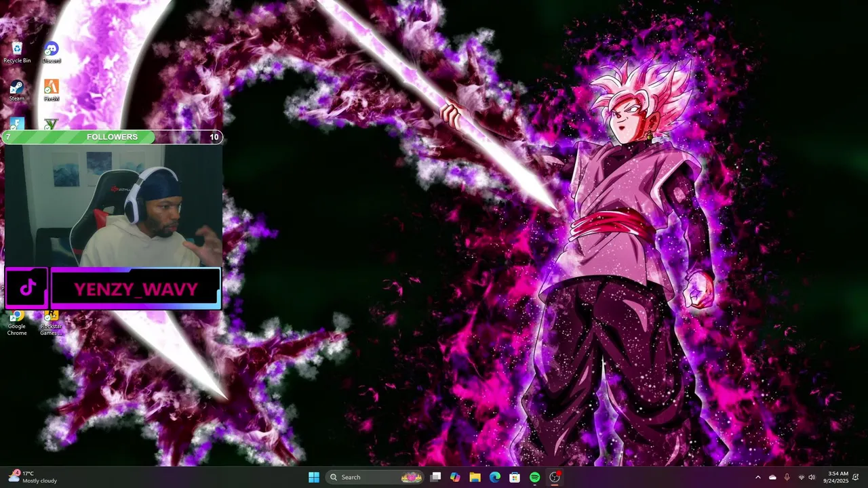Viewport: 868px width, 488px height.
Task: Launch Copilot from the taskbar
Action: tap(455, 477)
